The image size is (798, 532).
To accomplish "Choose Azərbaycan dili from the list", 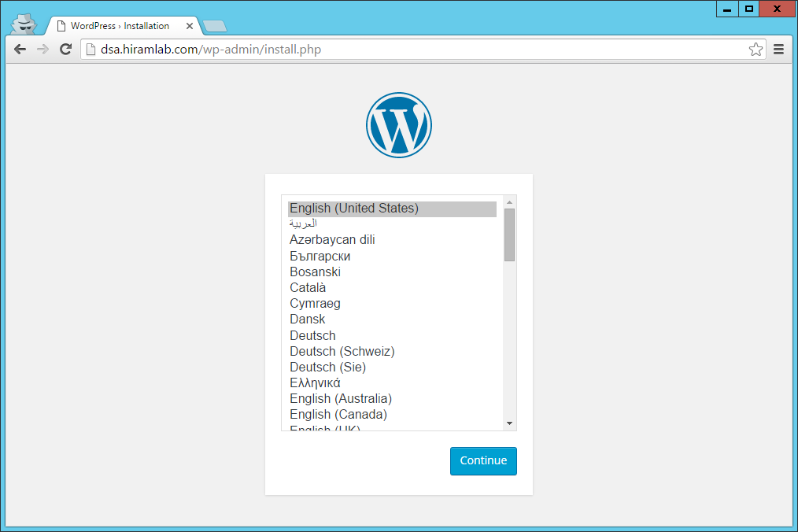I will [393, 240].
